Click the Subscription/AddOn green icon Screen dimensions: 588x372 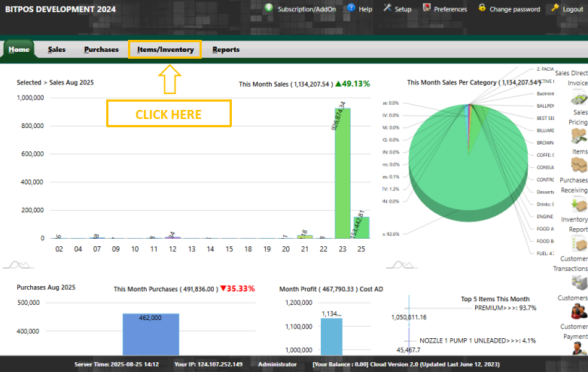coord(269,8)
